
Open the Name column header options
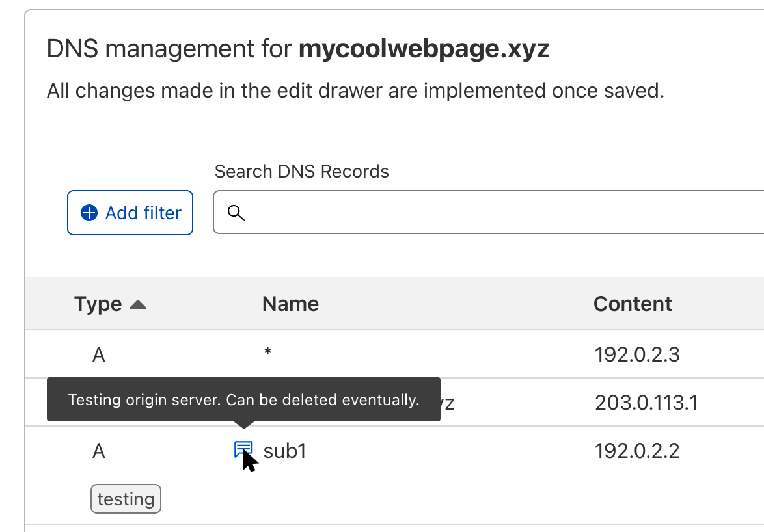coord(290,304)
